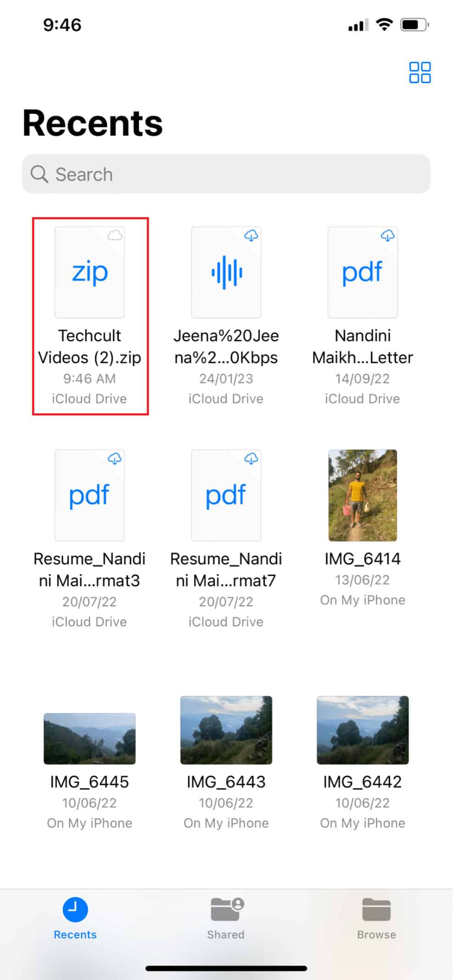458x980 pixels.
Task: Open the Jeena%20Jeena audio file icon
Action: click(226, 272)
